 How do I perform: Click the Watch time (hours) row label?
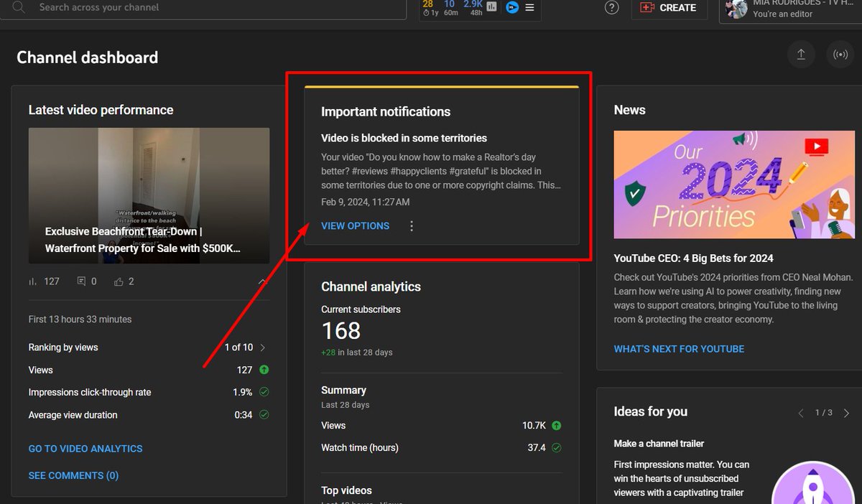pos(359,448)
